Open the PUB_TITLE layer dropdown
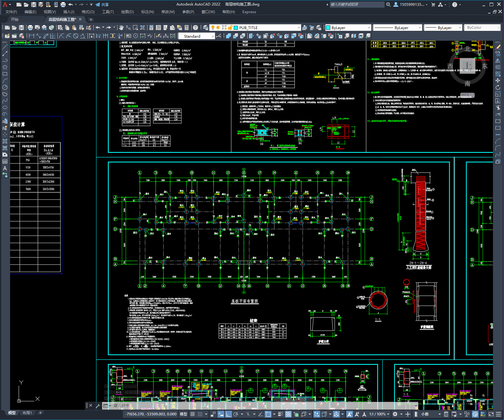504x420 pixels. pyautogui.click(x=267, y=28)
